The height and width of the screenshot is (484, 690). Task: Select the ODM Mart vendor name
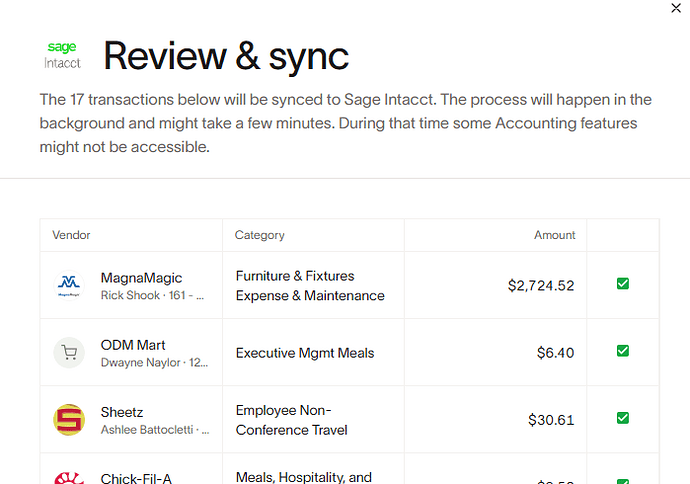pyautogui.click(x=133, y=345)
